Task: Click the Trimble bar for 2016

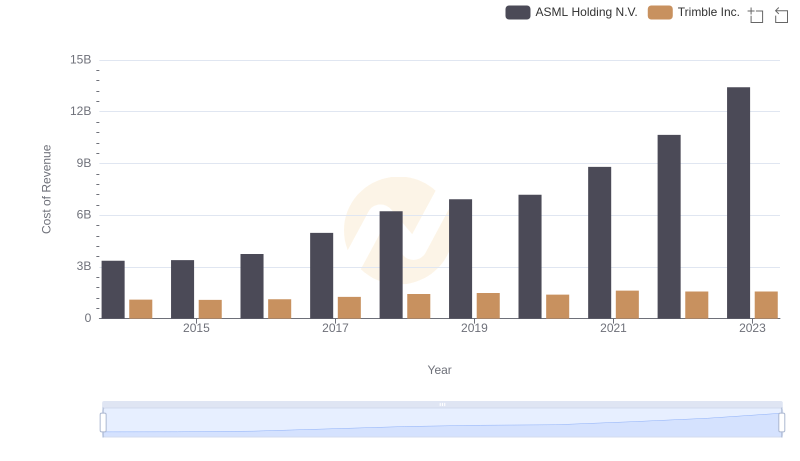Action: click(280, 309)
